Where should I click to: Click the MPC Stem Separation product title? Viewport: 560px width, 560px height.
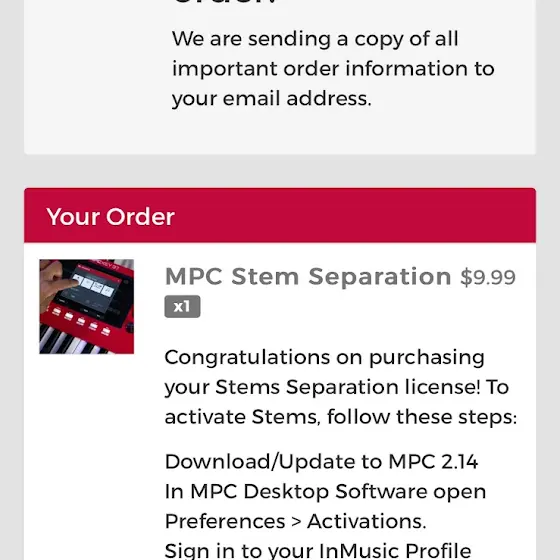[x=308, y=276]
